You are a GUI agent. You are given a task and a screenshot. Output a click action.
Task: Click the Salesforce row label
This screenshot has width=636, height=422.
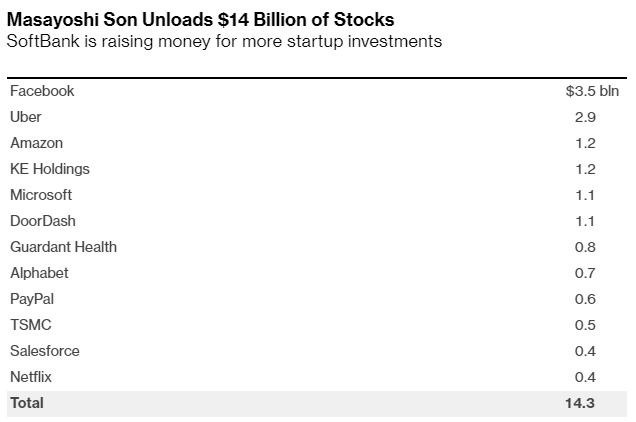(45, 351)
